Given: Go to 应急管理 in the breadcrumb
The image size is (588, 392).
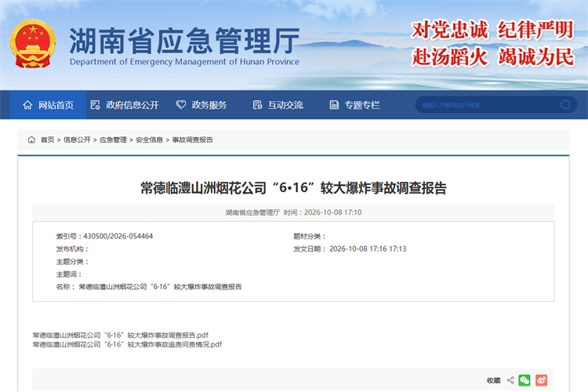Looking at the screenshot, I should coord(113,140).
